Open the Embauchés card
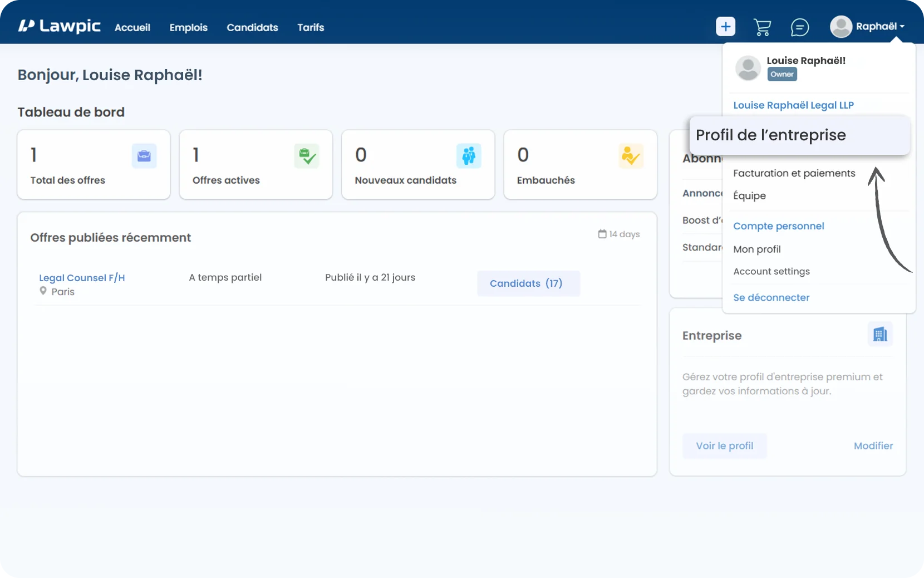 (580, 165)
